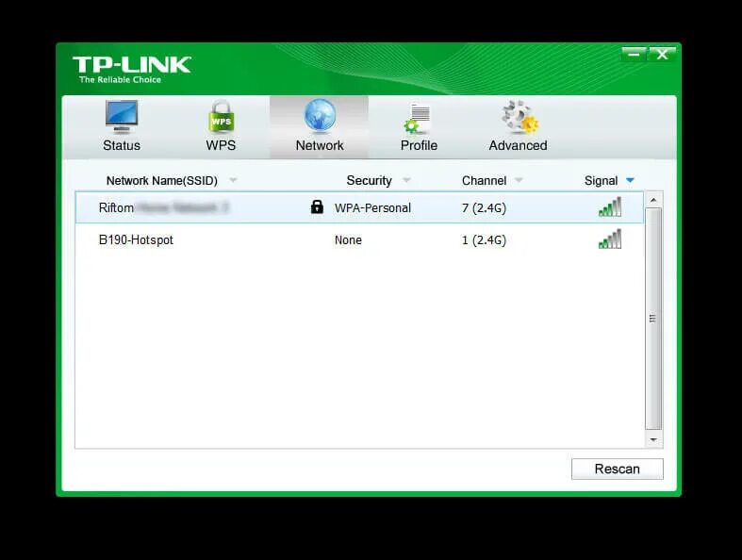Select the Network globe icon

tap(320, 115)
